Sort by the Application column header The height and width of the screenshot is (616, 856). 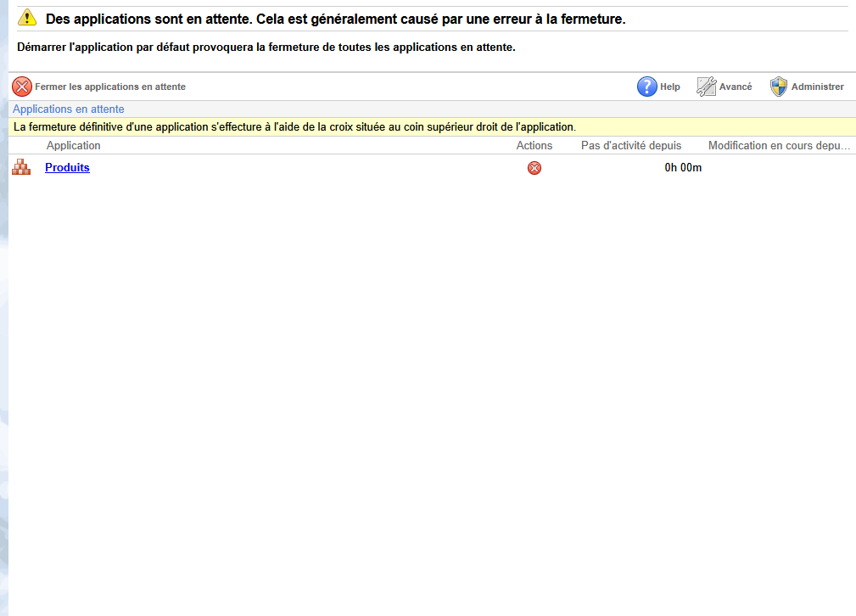[74, 145]
